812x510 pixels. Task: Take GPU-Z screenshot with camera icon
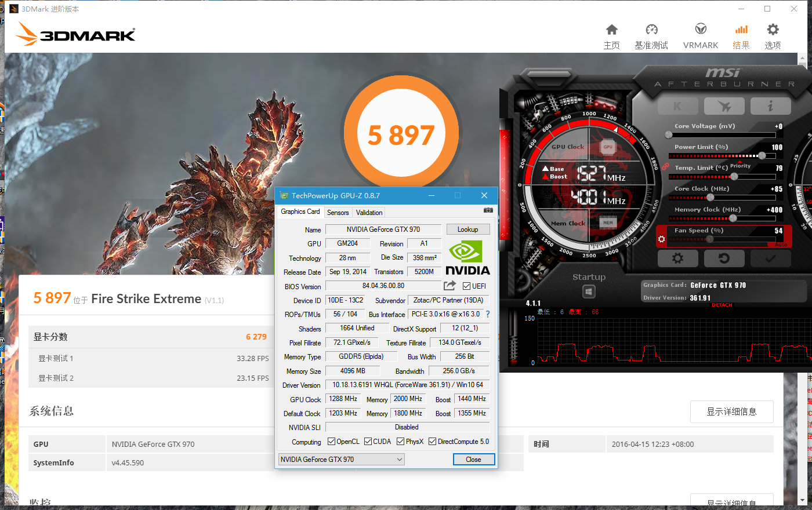(488, 210)
